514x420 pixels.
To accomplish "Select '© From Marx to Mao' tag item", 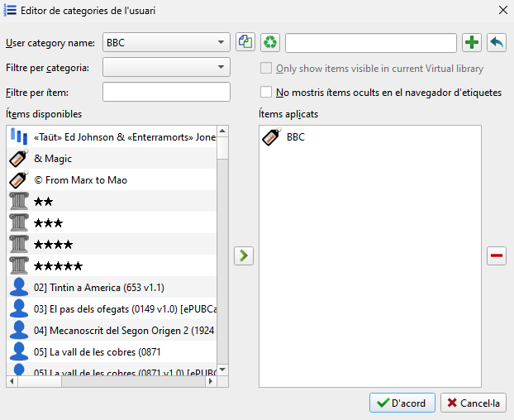I will click(80, 179).
